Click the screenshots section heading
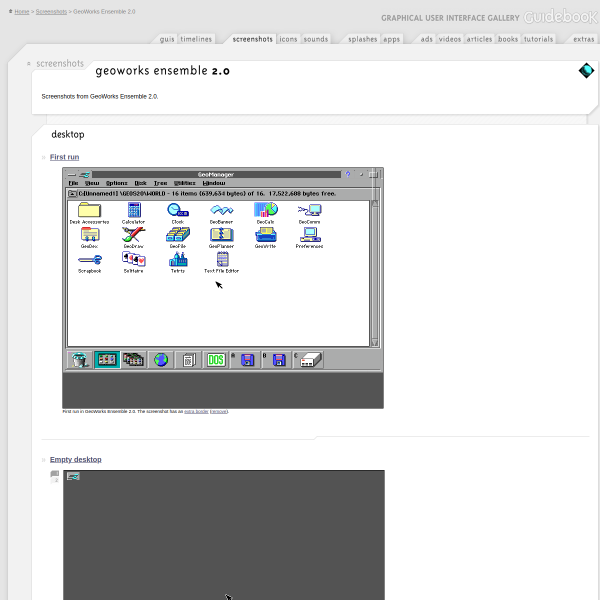Viewport: 600px width, 600px height. pyautogui.click(x=60, y=64)
